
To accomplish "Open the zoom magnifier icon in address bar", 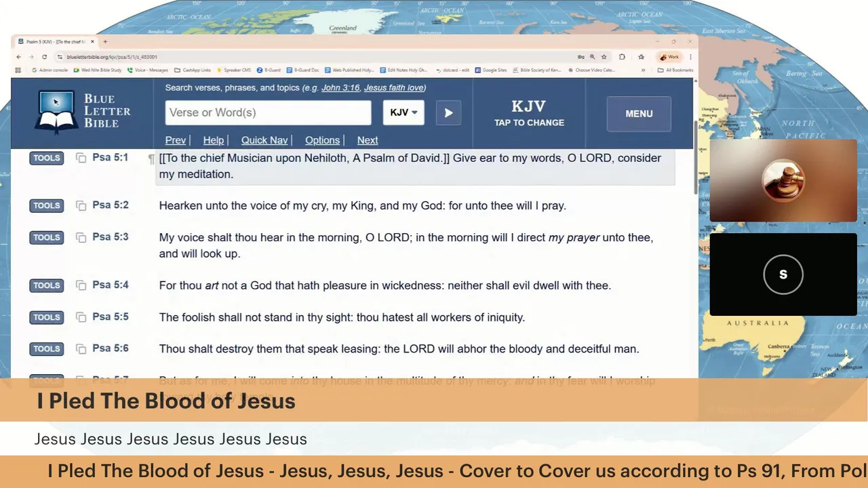I will (592, 57).
